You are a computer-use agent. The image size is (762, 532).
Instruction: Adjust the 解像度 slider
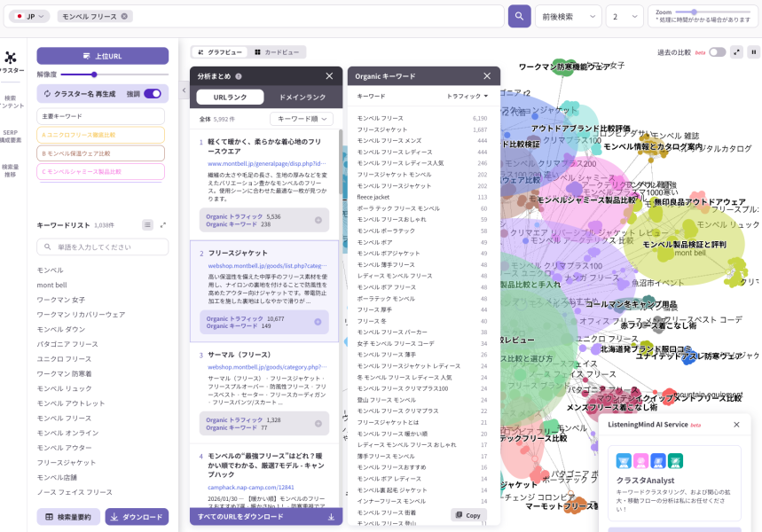pyautogui.click(x=94, y=74)
